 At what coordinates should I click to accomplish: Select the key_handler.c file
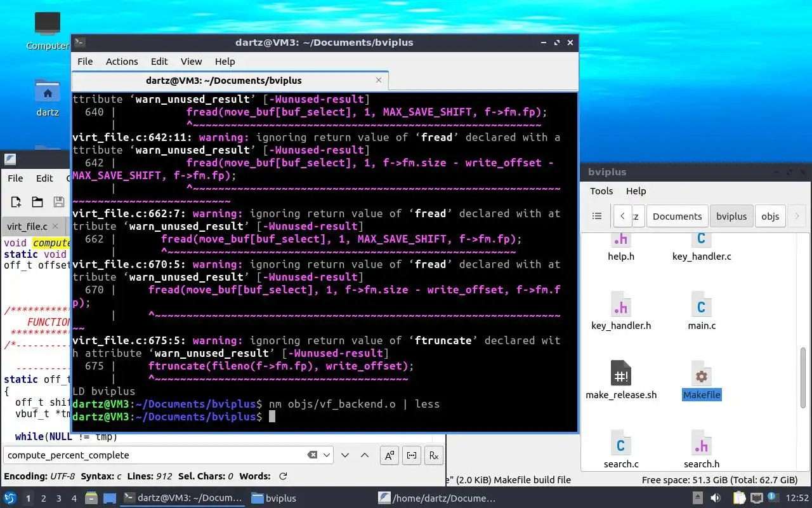(702, 247)
